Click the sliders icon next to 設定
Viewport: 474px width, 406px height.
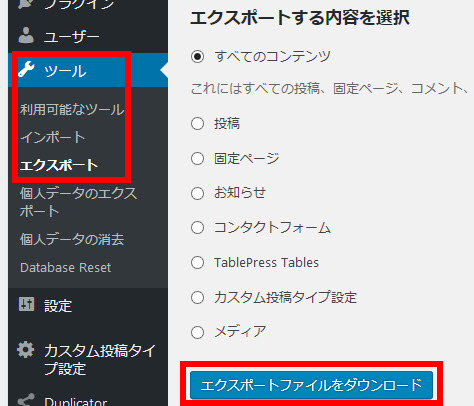(26, 304)
